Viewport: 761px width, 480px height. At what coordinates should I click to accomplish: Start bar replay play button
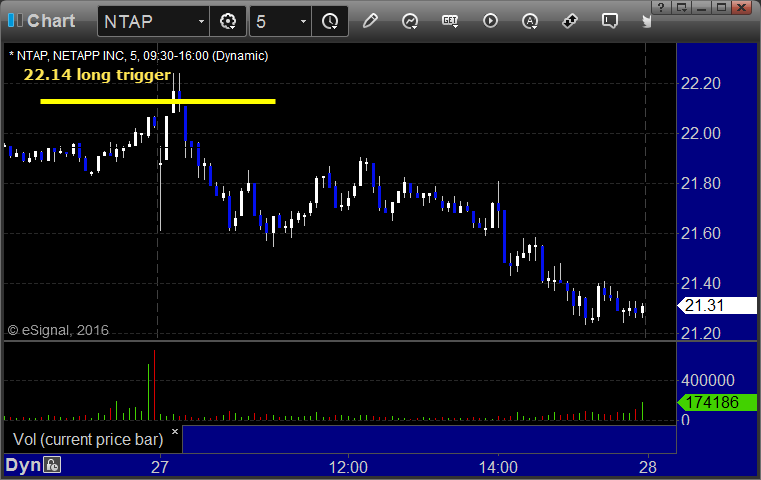490,21
